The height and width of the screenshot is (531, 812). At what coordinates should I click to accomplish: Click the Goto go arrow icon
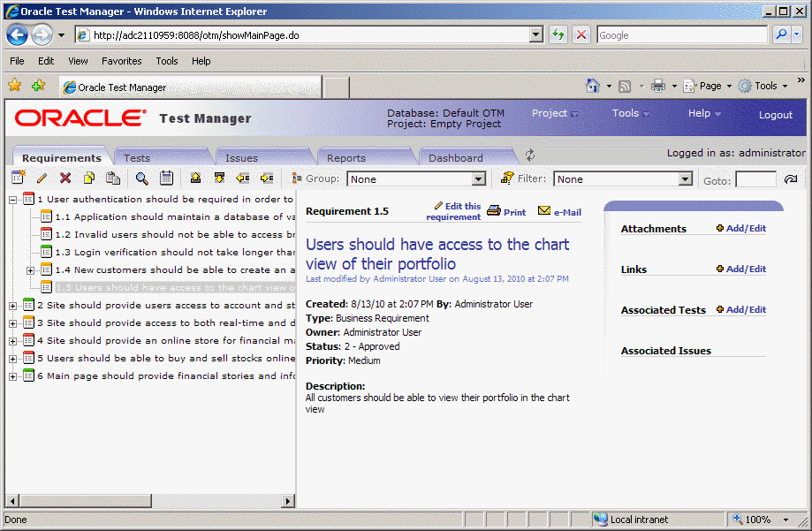click(791, 179)
